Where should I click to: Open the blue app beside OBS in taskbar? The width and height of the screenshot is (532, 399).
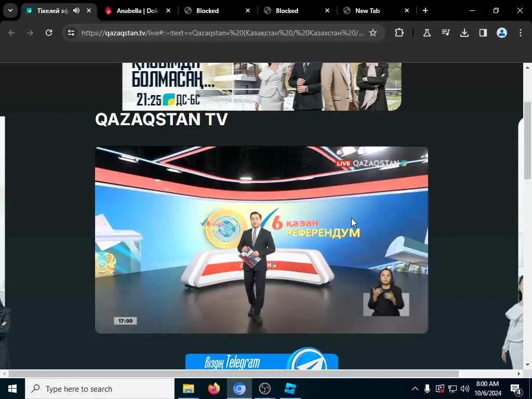tap(290, 389)
